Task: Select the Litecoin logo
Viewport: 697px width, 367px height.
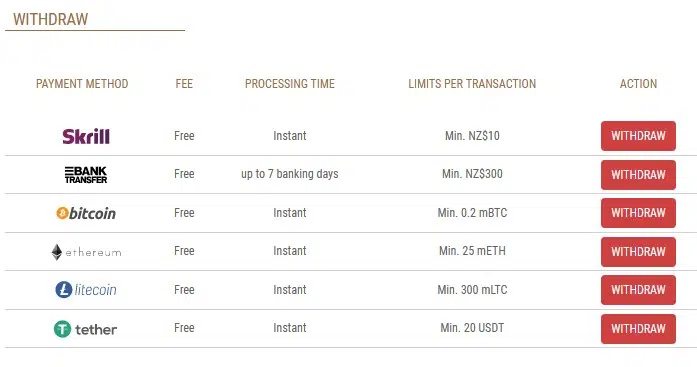Action: [x=86, y=290]
